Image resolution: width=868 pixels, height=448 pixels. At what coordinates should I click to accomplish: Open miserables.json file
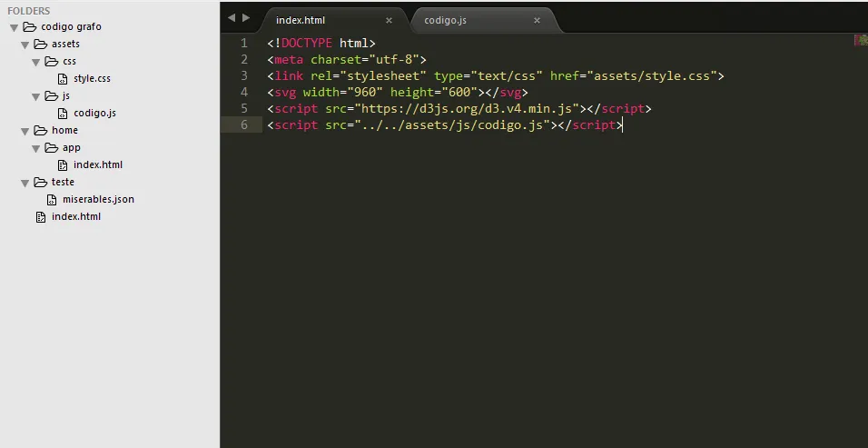click(98, 199)
